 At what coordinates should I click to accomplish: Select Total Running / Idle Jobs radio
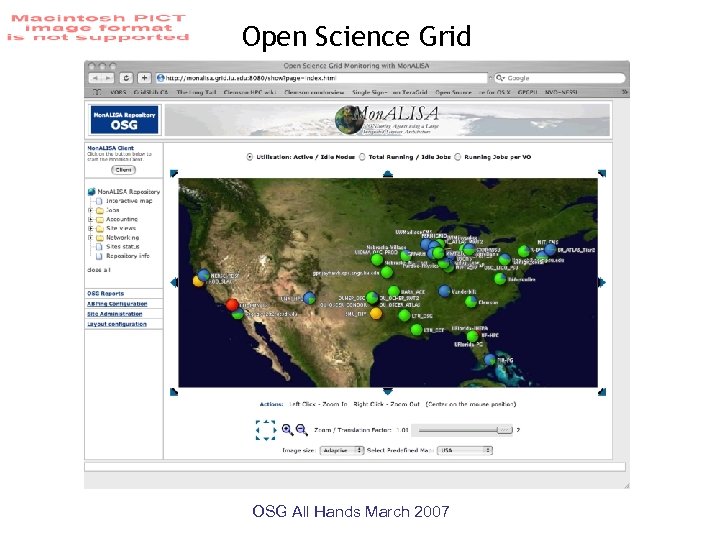[362, 157]
